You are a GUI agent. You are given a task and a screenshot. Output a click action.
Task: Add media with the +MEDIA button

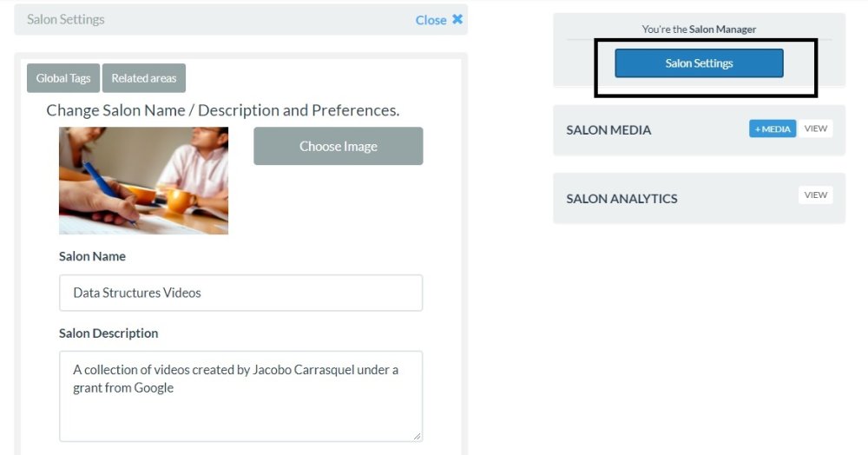pos(773,129)
